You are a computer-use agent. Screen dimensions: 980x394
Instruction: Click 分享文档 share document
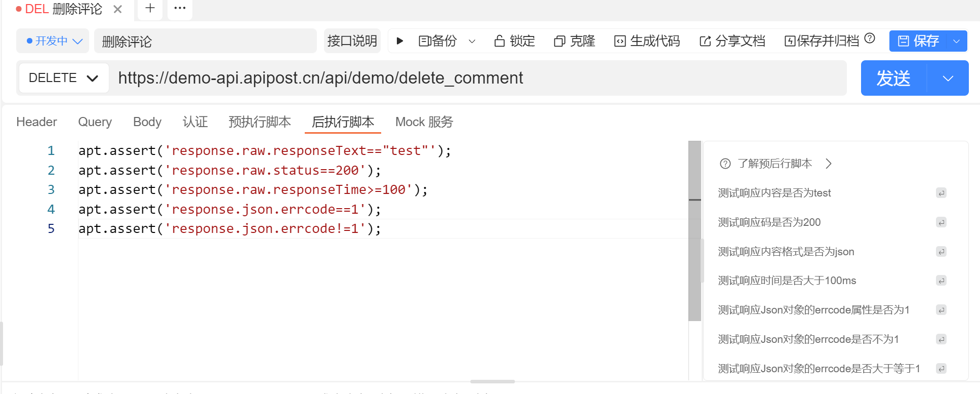click(x=732, y=41)
